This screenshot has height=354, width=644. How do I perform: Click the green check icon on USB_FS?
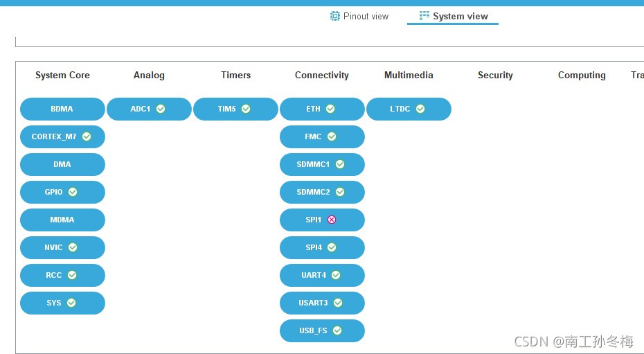337,330
